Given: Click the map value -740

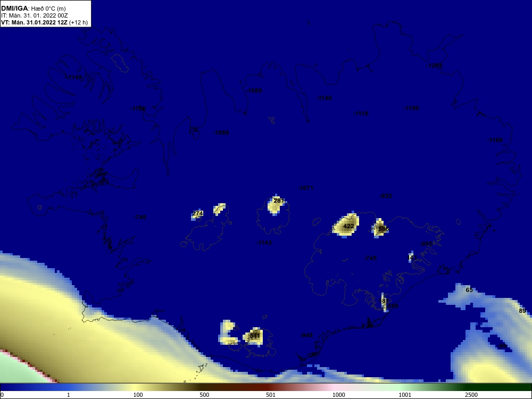Looking at the screenshot, I should point(140,217).
